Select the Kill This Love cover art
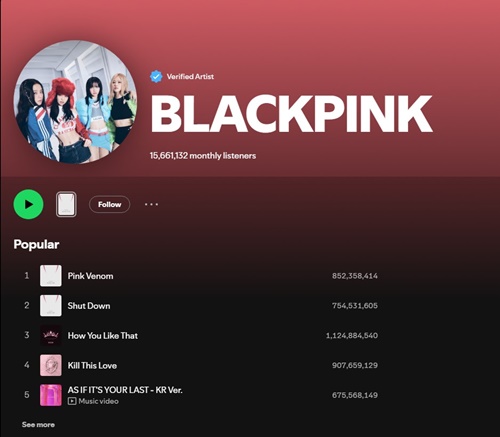Image resolution: width=500 pixels, height=437 pixels. coord(51,365)
